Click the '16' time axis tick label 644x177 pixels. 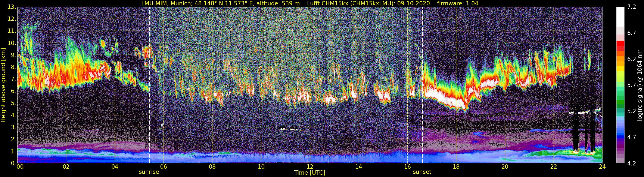click(x=407, y=167)
